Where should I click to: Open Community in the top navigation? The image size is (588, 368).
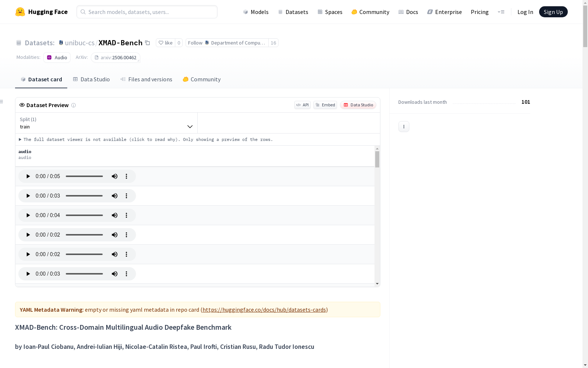370,12
